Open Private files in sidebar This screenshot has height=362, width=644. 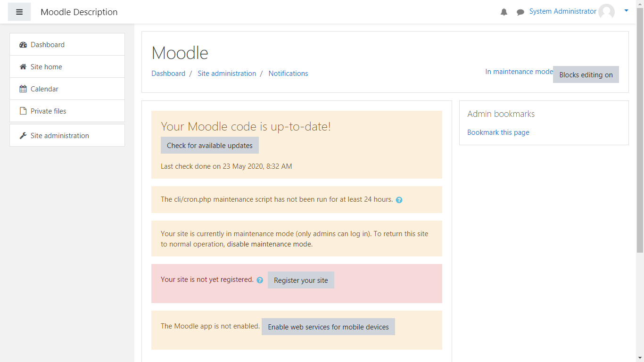pyautogui.click(x=48, y=111)
